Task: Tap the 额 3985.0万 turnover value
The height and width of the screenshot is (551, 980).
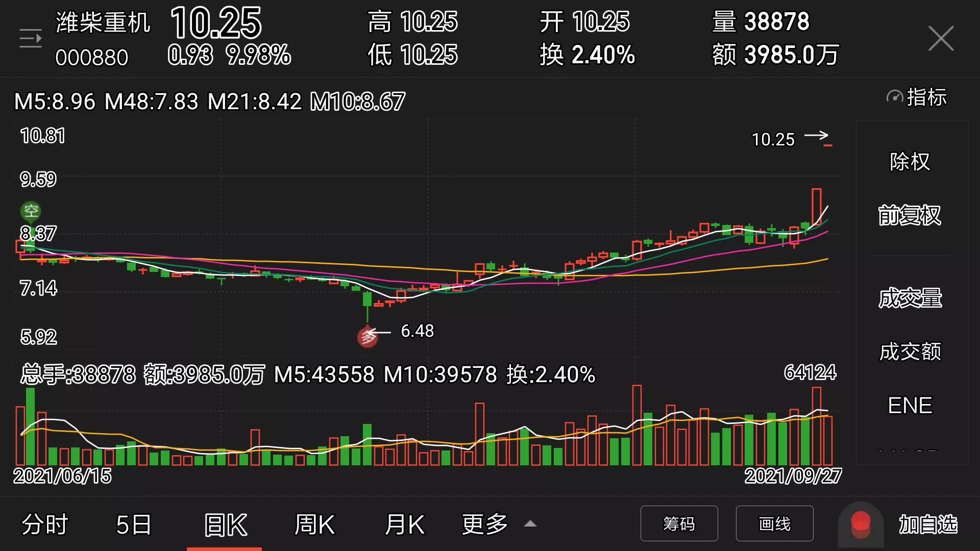Action: (776, 55)
